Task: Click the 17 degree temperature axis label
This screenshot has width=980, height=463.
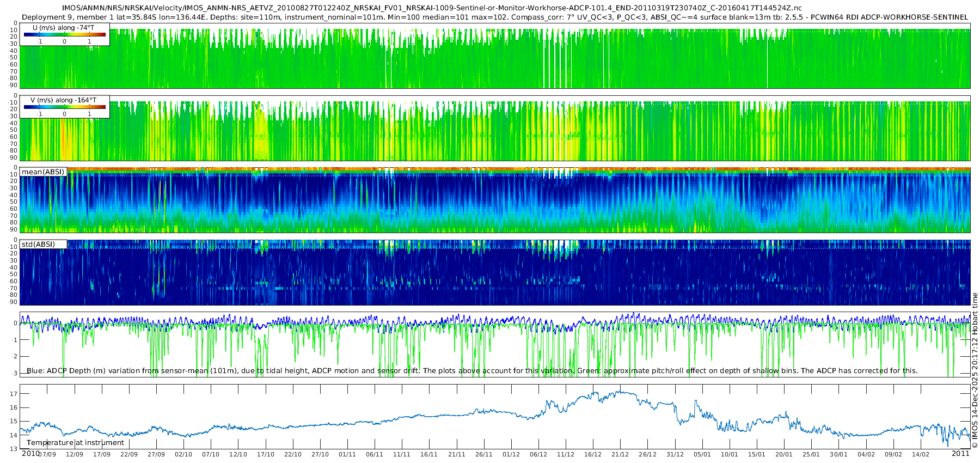Action: tap(14, 394)
